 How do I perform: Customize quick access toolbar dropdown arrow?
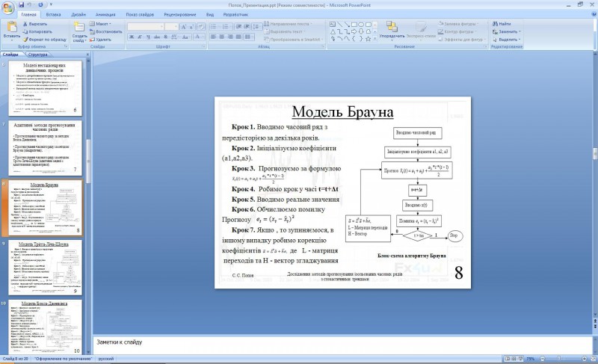[x=51, y=5]
